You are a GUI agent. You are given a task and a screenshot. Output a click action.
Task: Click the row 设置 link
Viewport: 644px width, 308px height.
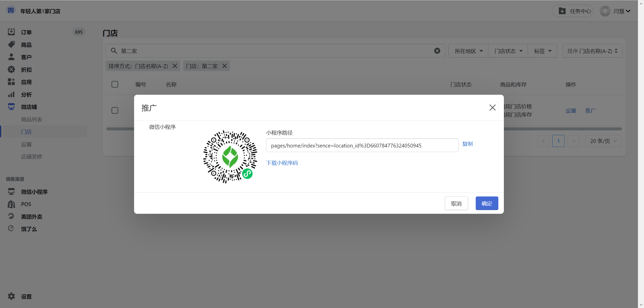pyautogui.click(x=571, y=111)
